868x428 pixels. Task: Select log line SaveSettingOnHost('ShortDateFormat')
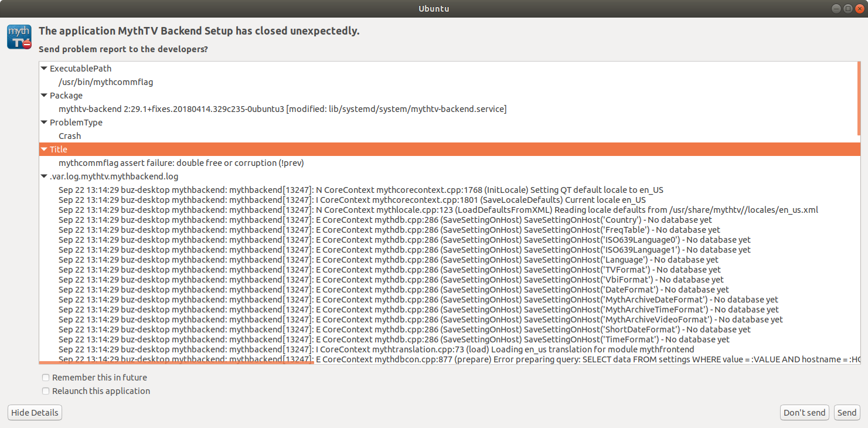pyautogui.click(x=404, y=330)
